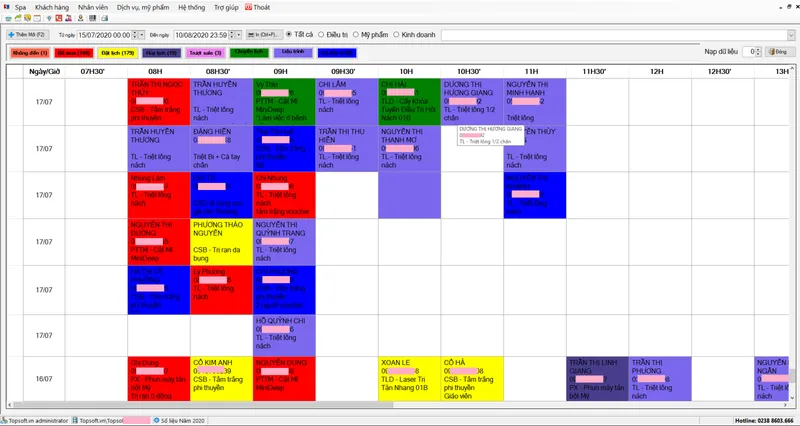Image resolution: width=800 pixels, height=426 pixels.
Task: Open the Spa menu
Action: (x=20, y=8)
